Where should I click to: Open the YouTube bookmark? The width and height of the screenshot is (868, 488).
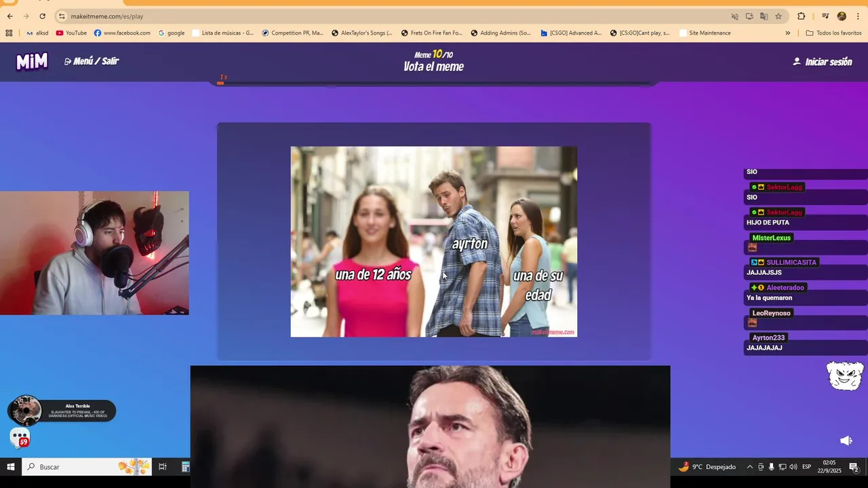point(71,33)
